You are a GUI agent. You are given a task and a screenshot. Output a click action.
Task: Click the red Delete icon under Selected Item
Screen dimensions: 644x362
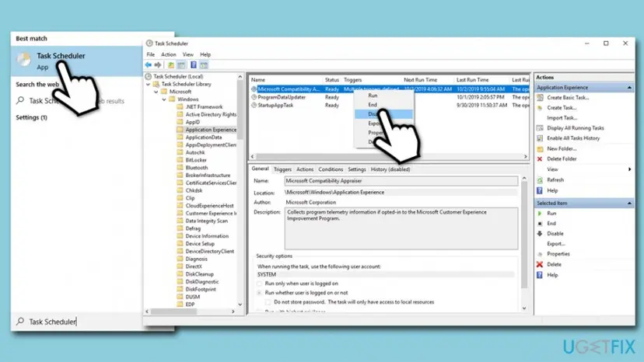tap(540, 264)
